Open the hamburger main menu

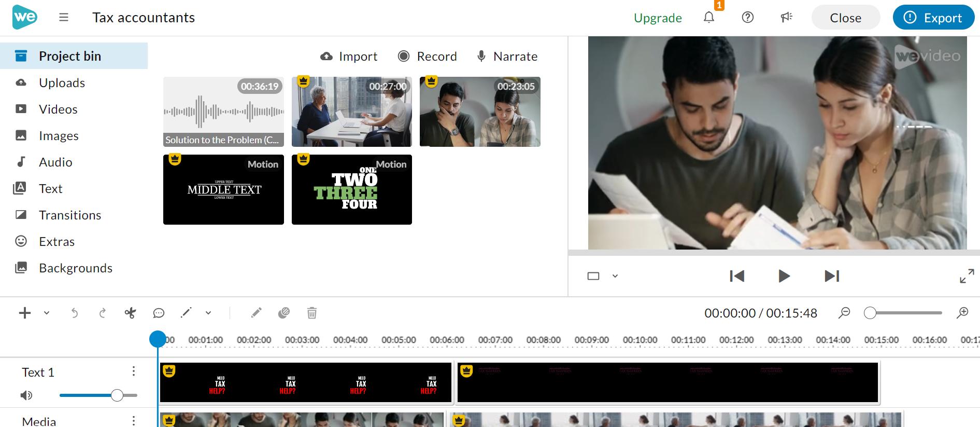tap(64, 18)
